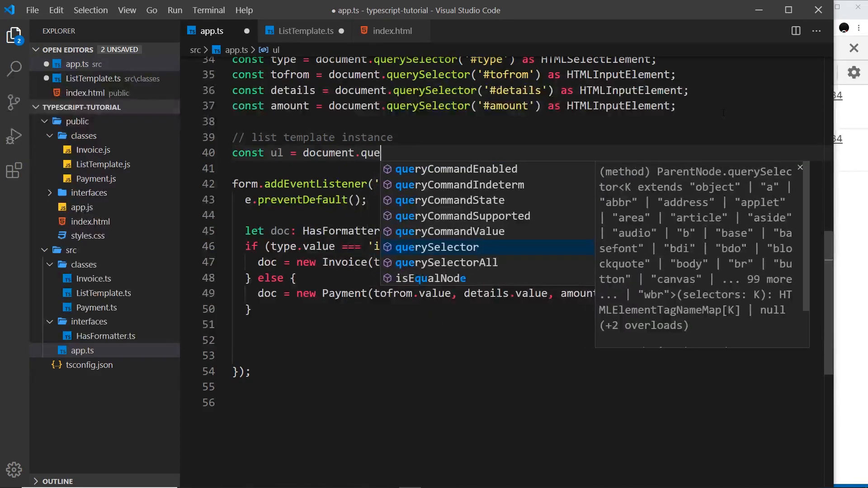
Task: Open the Extensions view
Action: (14, 170)
